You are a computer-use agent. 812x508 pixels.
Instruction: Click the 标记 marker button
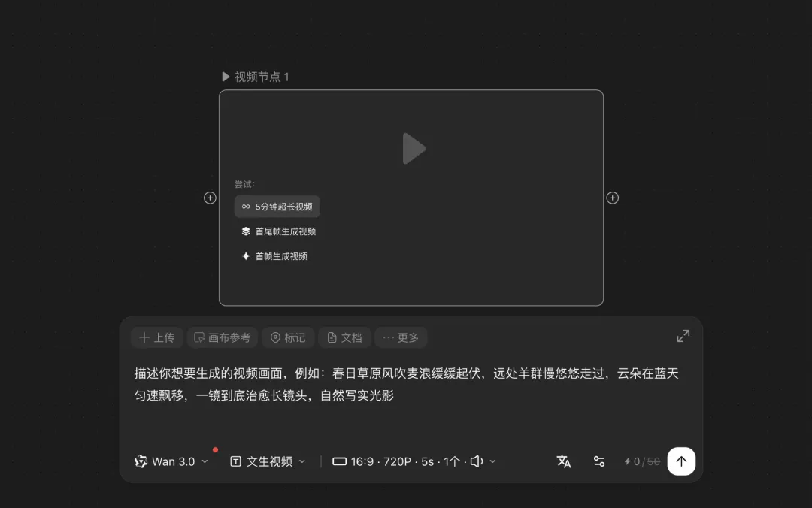click(288, 337)
